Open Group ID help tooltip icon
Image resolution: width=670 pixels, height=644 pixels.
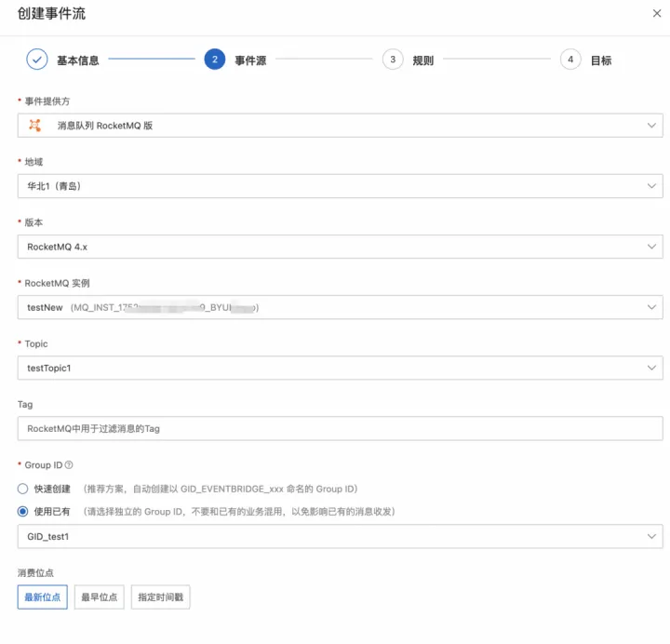pos(69,465)
